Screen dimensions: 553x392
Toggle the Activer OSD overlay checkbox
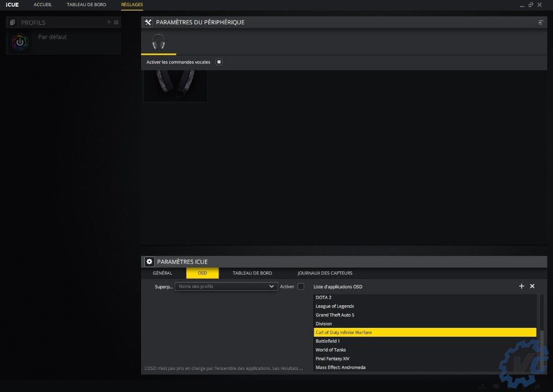pos(301,286)
